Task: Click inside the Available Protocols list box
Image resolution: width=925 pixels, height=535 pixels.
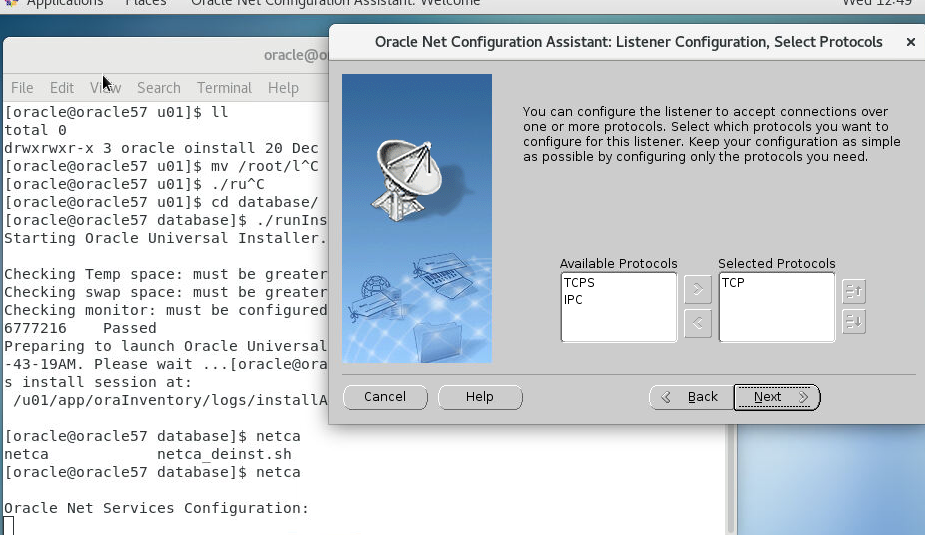Action: point(618,307)
